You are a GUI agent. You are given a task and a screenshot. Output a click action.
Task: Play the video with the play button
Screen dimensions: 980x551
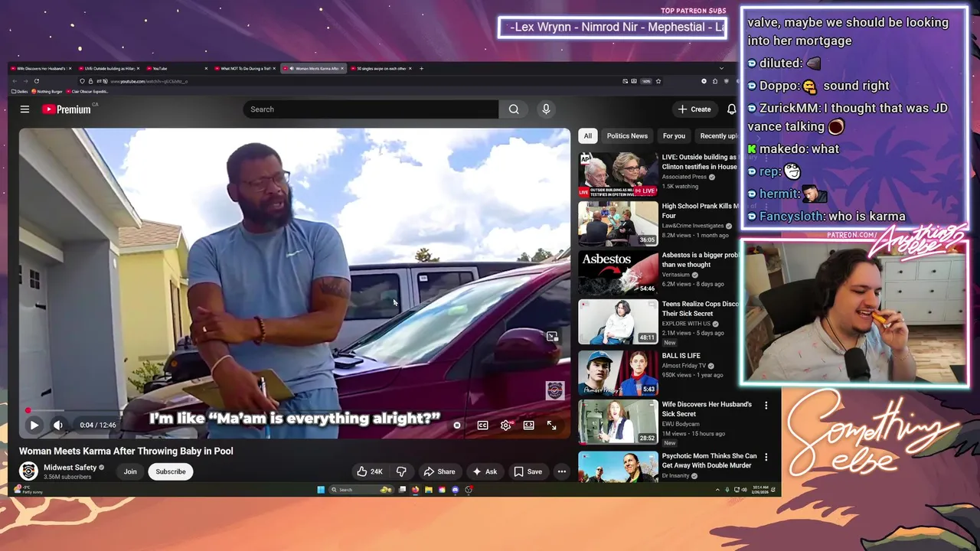(x=34, y=425)
